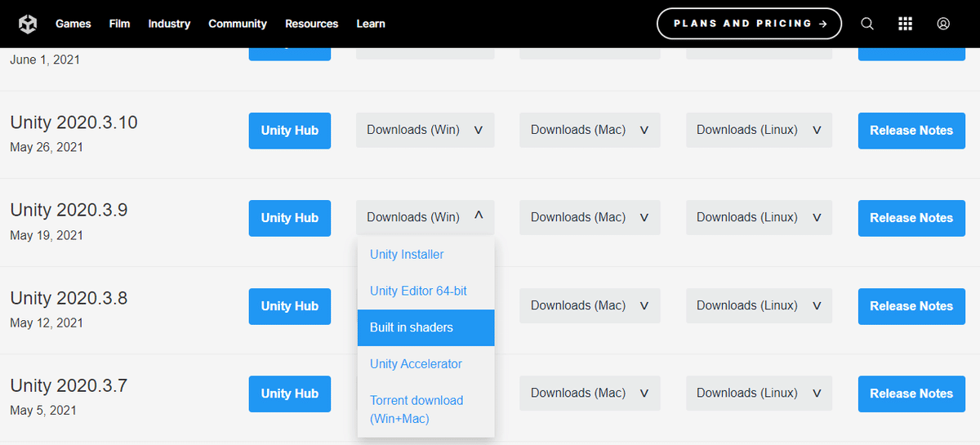The width and height of the screenshot is (980, 445).
Task: Open Release Notes for Unity 2020.3.8
Action: click(911, 306)
